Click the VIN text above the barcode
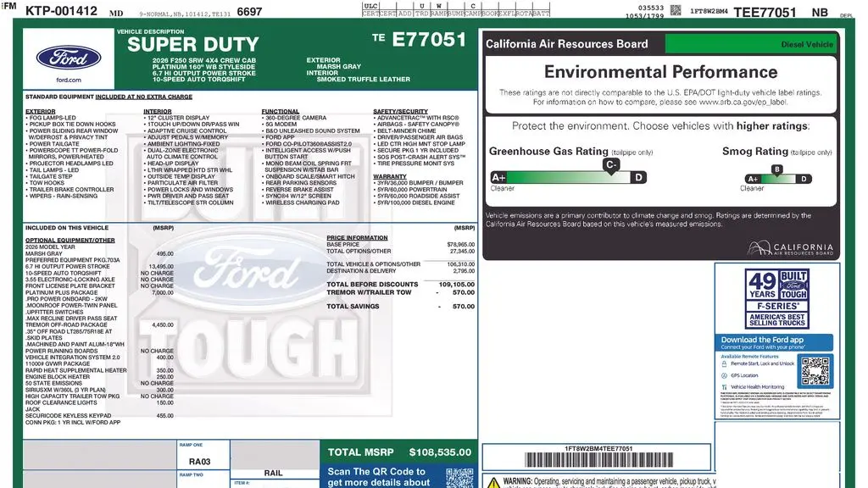868x488 pixels. [598, 449]
